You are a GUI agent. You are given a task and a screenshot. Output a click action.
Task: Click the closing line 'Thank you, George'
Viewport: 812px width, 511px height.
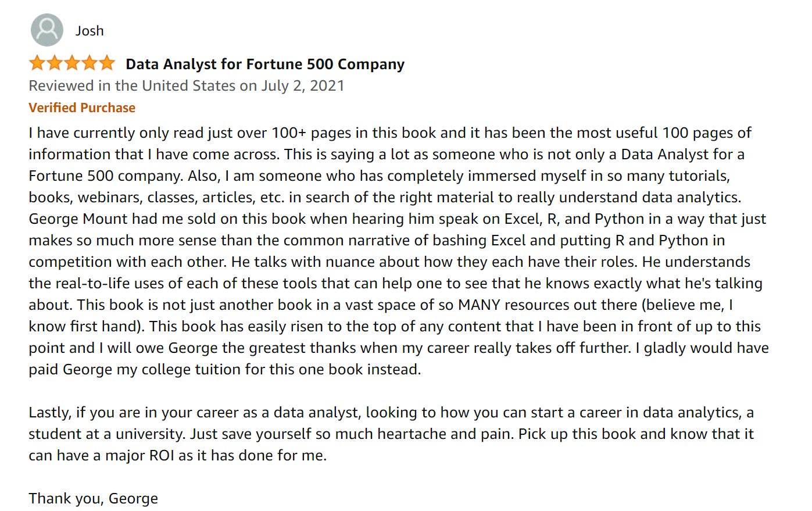pyautogui.click(x=93, y=499)
